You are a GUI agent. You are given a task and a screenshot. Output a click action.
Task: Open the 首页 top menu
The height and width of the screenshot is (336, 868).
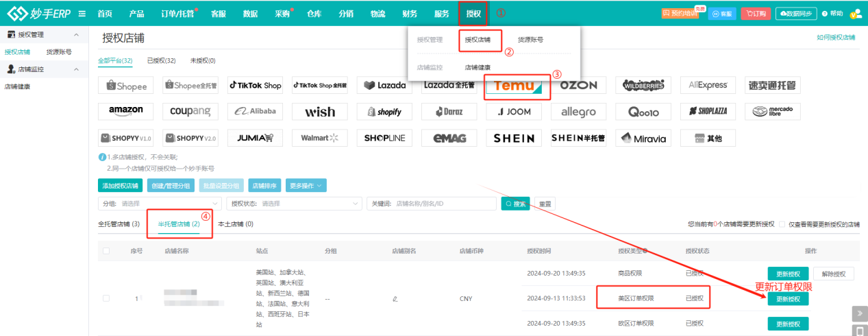[x=105, y=13]
